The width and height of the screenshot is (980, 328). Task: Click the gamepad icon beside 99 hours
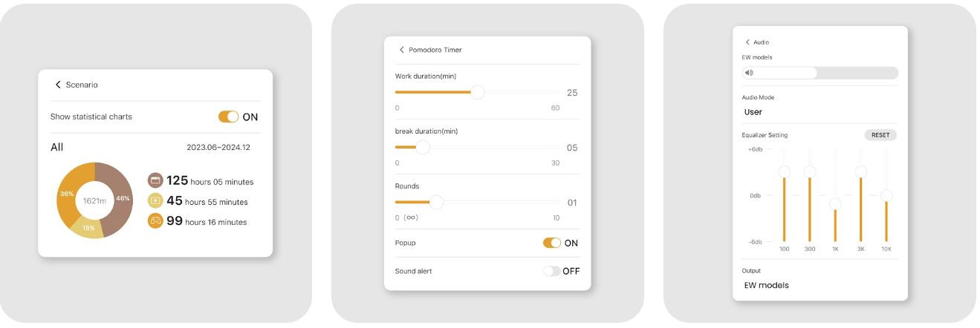coord(155,220)
